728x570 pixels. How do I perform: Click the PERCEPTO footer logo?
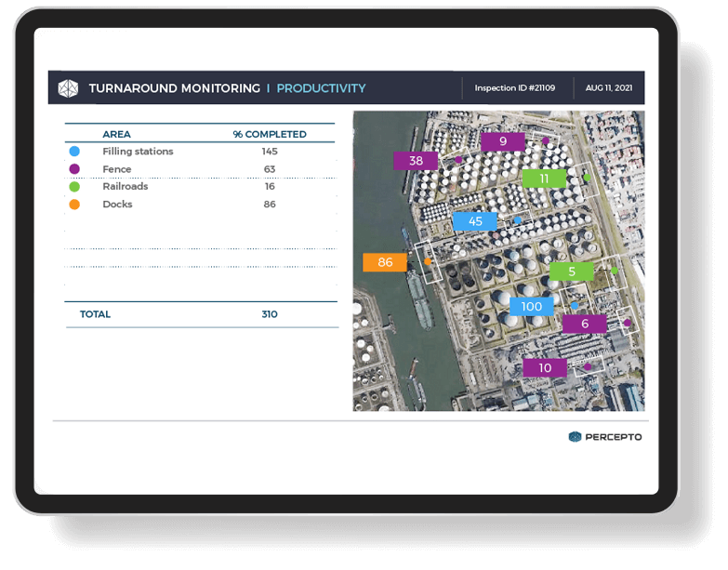point(605,437)
